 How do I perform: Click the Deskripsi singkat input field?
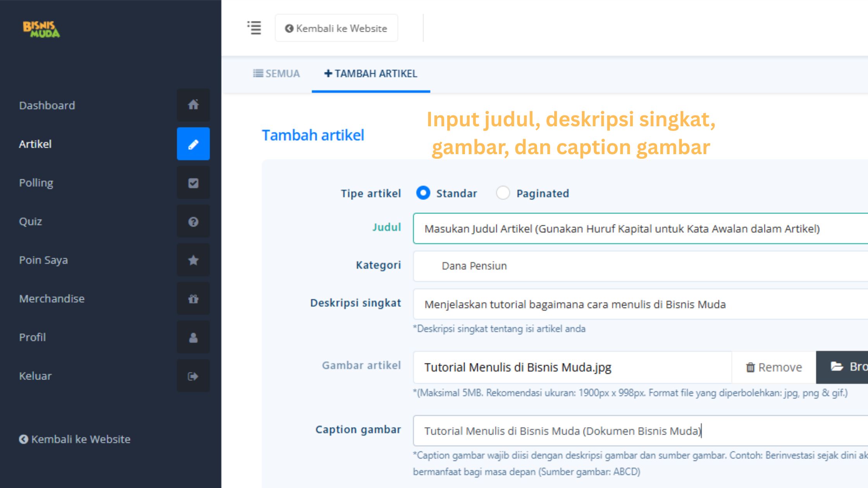pos(641,304)
